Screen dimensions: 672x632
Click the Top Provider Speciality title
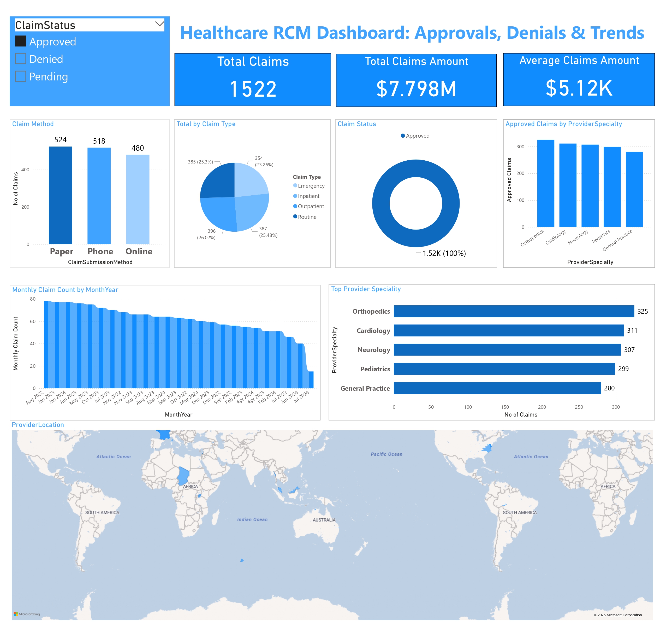[366, 289]
